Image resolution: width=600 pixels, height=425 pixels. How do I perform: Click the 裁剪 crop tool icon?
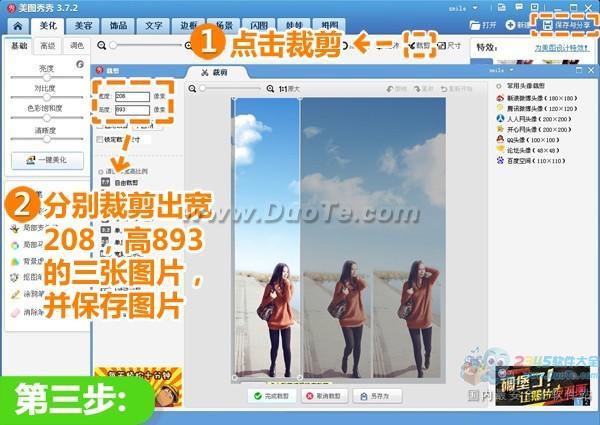point(413,46)
